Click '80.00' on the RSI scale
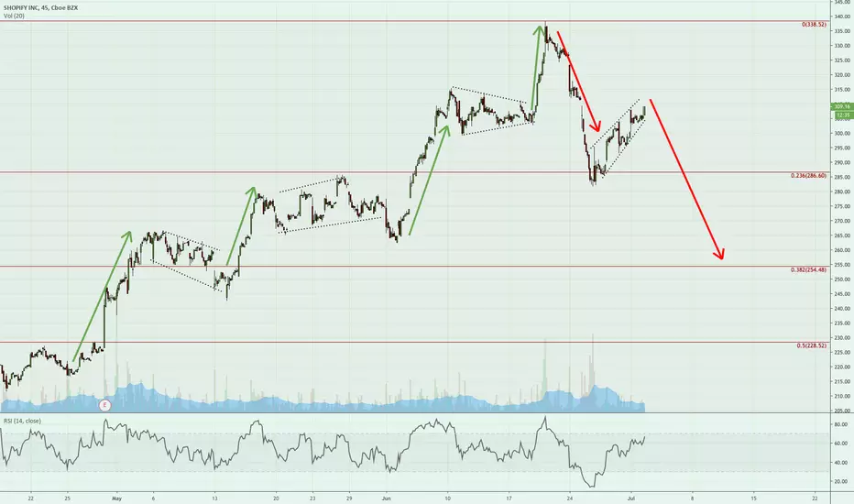 (841, 424)
